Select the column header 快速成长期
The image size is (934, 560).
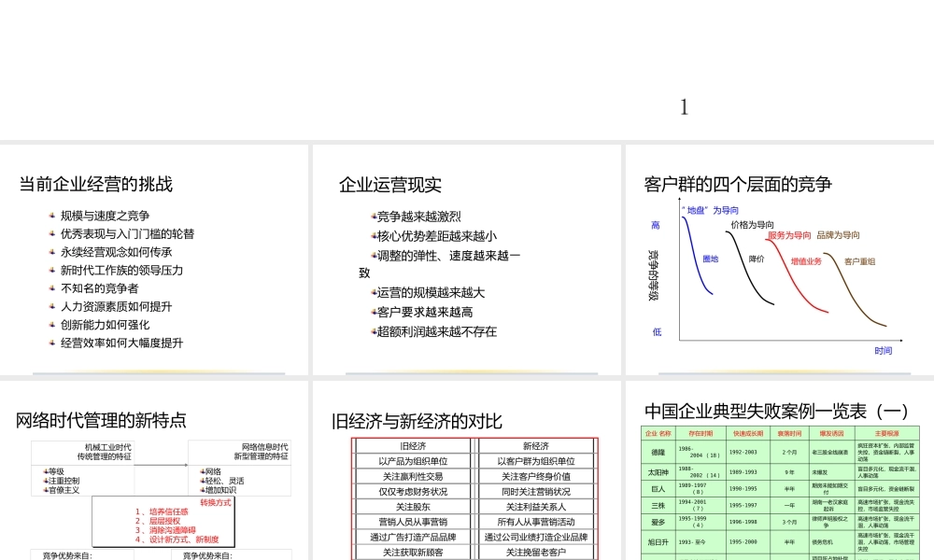point(747,433)
